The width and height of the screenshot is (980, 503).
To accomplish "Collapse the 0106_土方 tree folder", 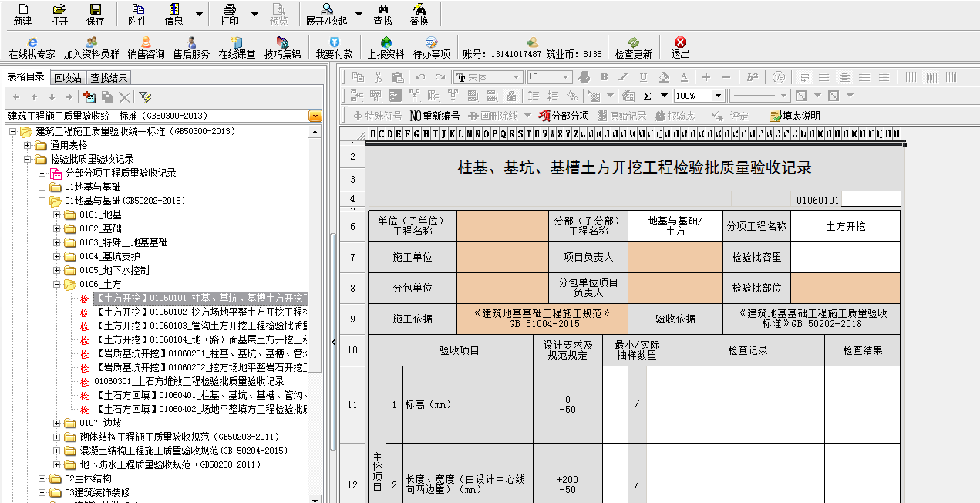I will 57,285.
